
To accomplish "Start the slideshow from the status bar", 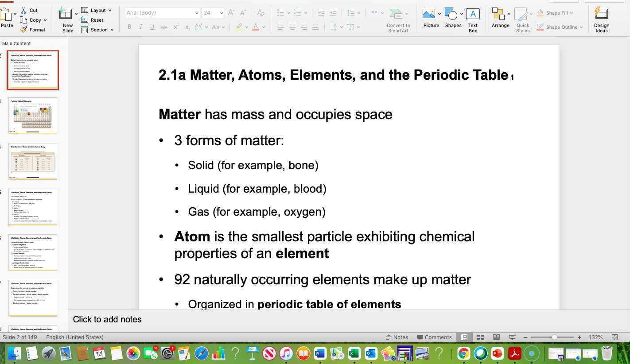I will [x=512, y=337].
